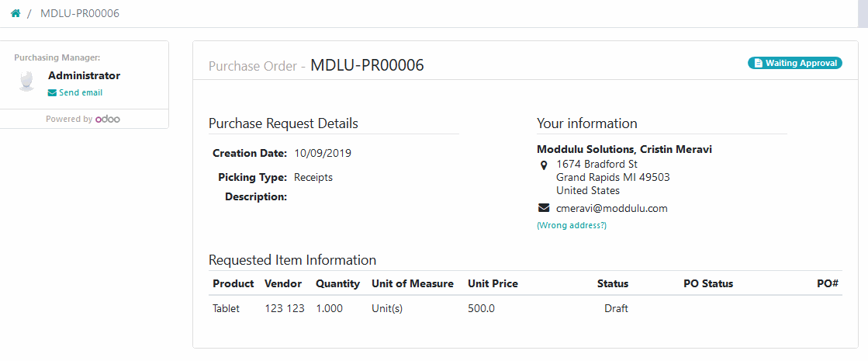Image resolution: width=868 pixels, height=361 pixels.
Task: Click the envelope icon beside Send email
Action: [x=52, y=93]
